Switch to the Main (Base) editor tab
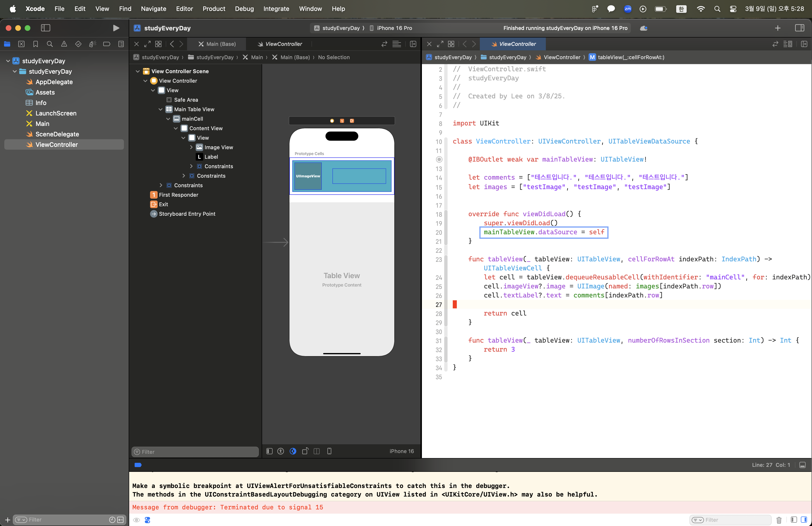Image resolution: width=812 pixels, height=526 pixels. pos(217,44)
